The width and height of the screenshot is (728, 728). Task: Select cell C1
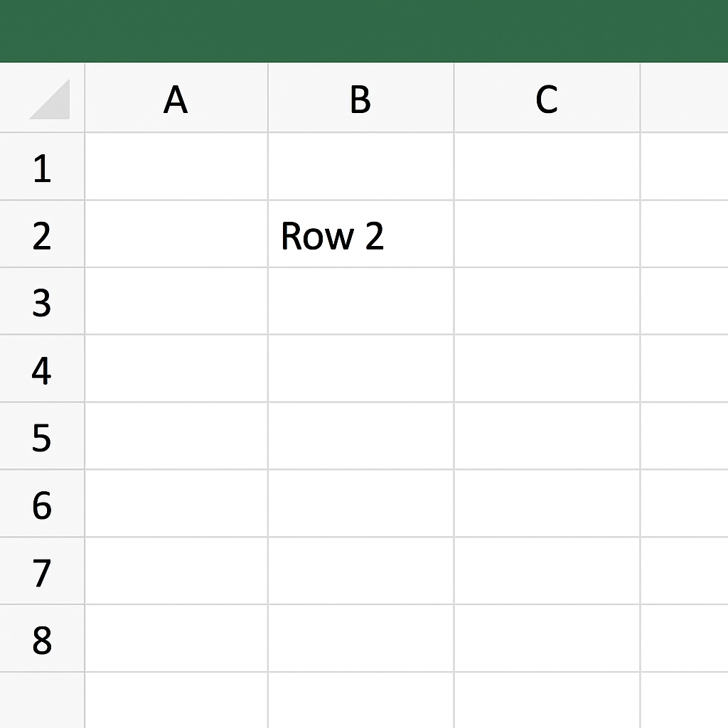pos(547,166)
